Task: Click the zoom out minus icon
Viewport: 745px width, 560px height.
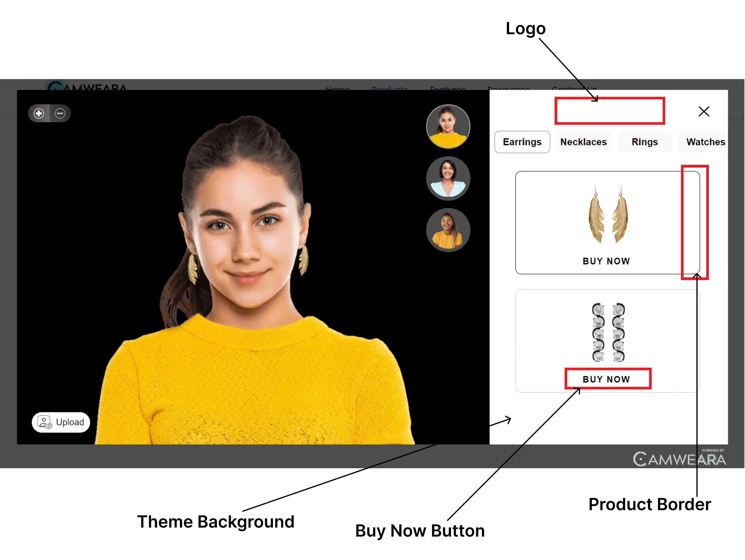Action: pos(60,113)
